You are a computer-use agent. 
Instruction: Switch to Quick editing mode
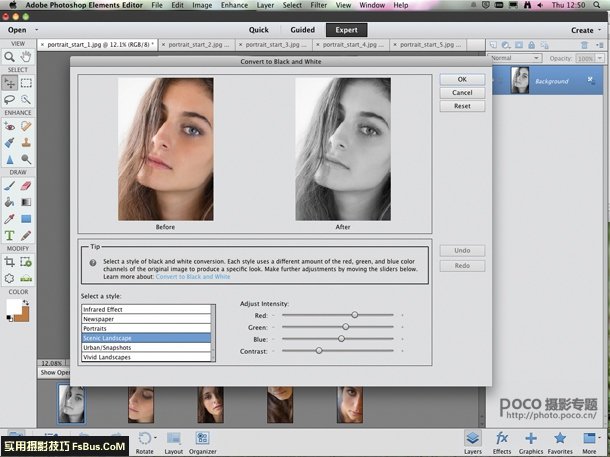click(x=258, y=30)
